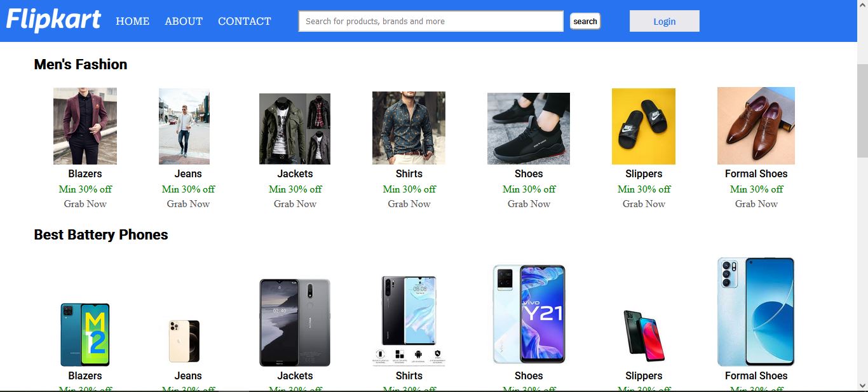Open the Jackets product image
This screenshot has height=392, width=868.
[294, 127]
